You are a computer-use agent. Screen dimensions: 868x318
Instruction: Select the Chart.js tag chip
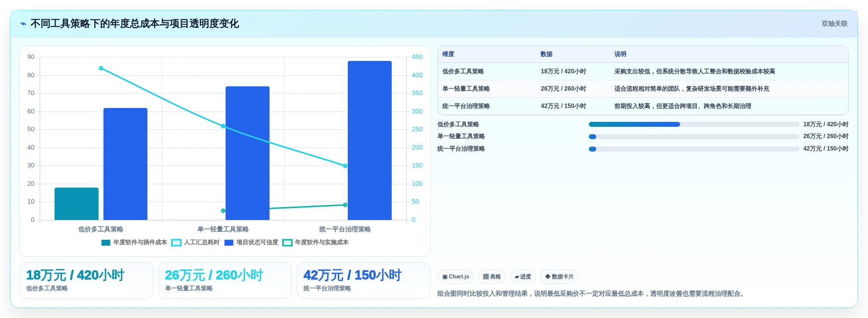click(456, 277)
